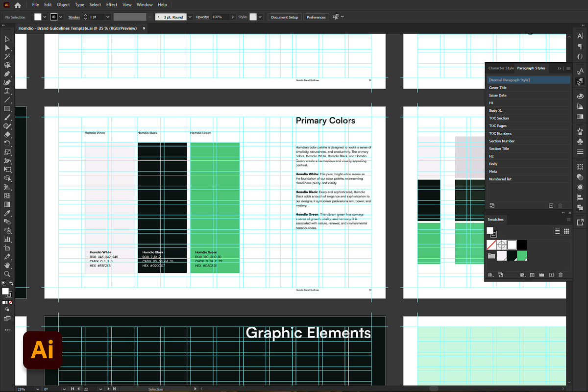Select the Eraser tool
Image resolution: width=588 pixels, height=392 pixels.
[x=7, y=135]
